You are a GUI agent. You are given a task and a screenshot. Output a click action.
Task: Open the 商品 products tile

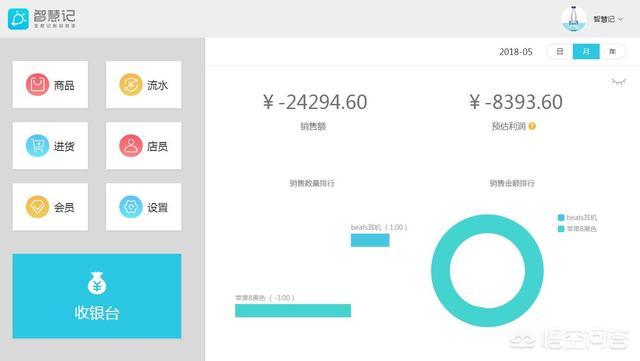[50, 85]
